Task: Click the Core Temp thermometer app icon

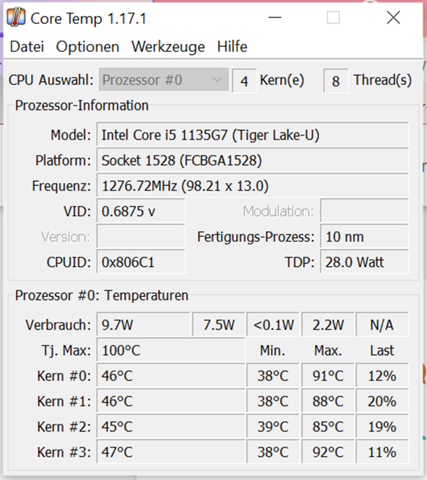Action: (x=16, y=17)
